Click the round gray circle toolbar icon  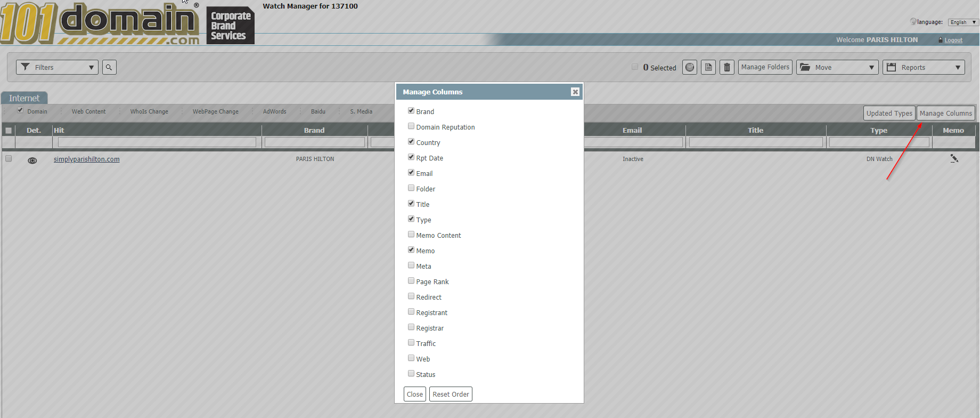[x=690, y=67]
